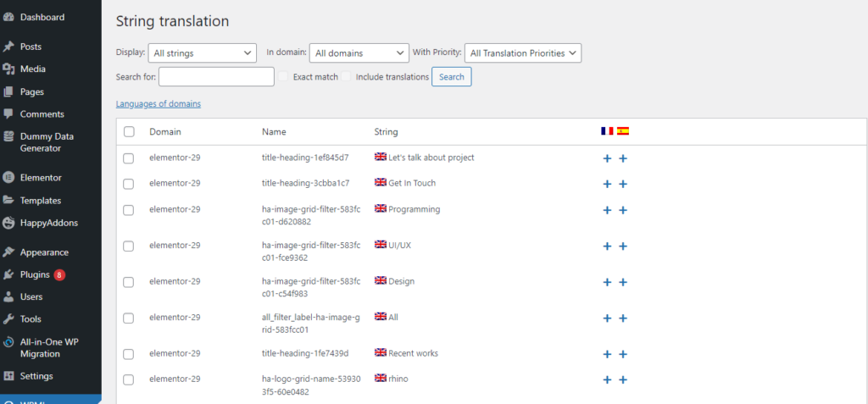Screen dimensions: 868x404
Task: Click the Domain column header
Action: pyautogui.click(x=165, y=132)
